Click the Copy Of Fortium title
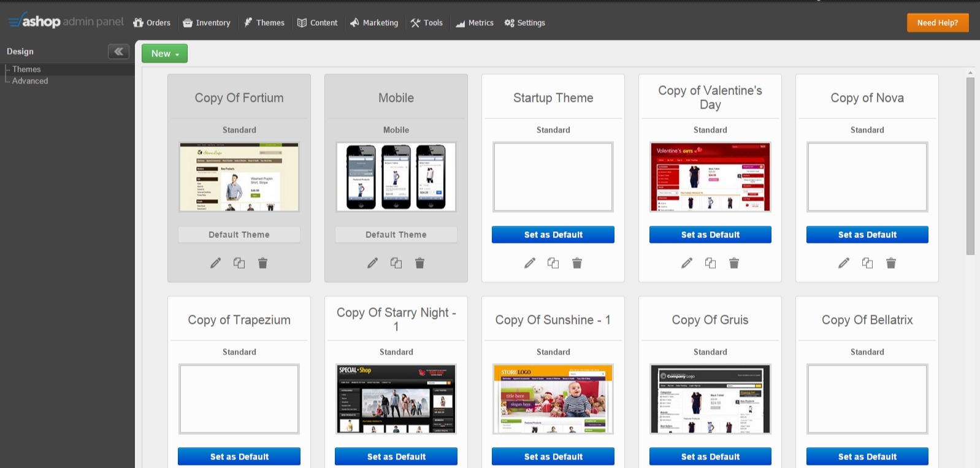 [x=239, y=98]
